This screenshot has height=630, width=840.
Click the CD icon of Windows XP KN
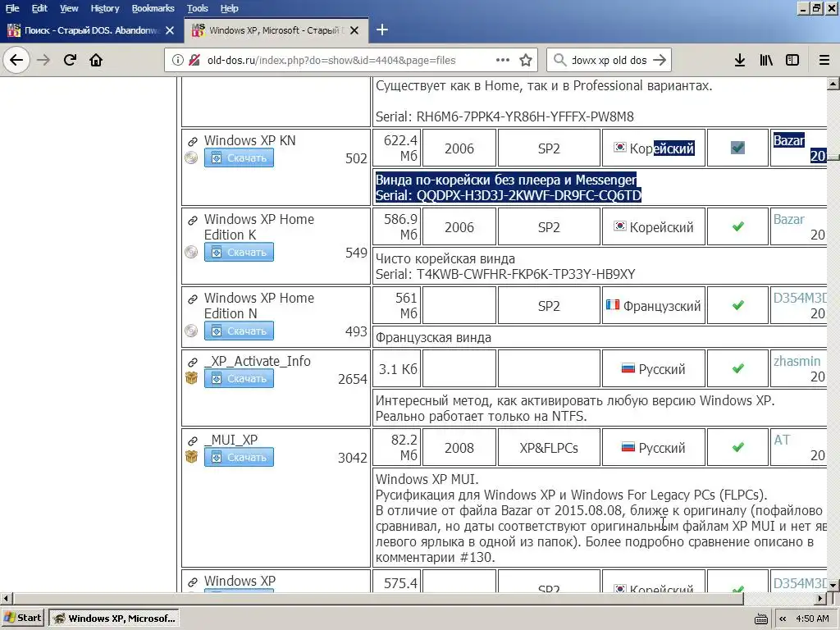[x=191, y=157]
